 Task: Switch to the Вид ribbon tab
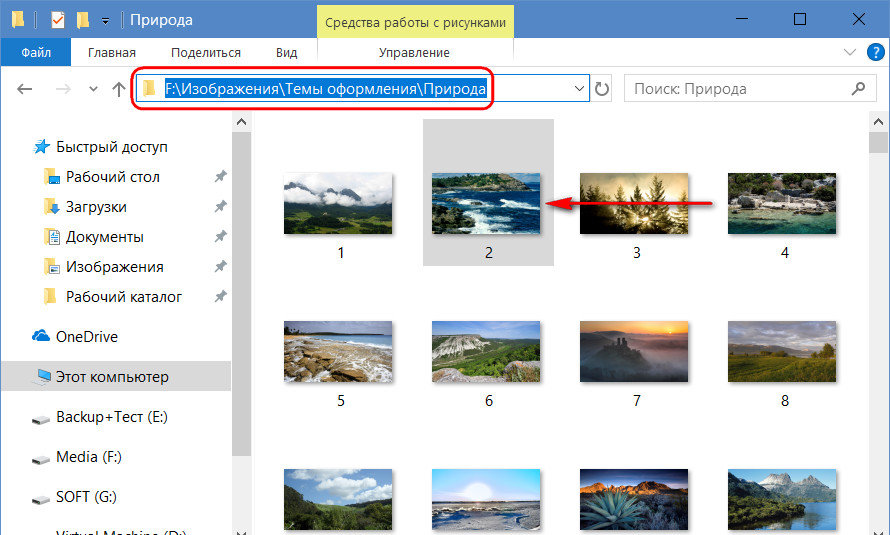[x=286, y=52]
